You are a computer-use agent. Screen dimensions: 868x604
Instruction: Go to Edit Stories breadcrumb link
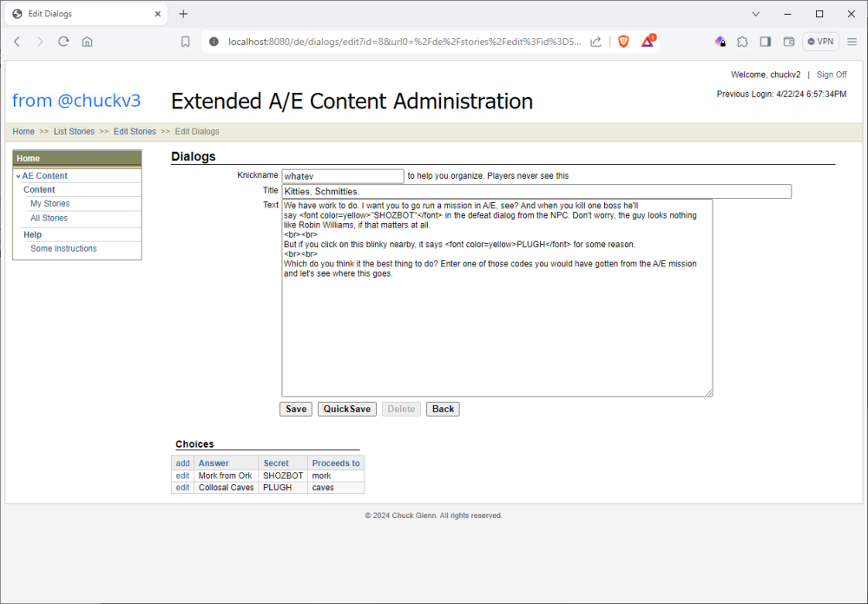click(x=135, y=132)
